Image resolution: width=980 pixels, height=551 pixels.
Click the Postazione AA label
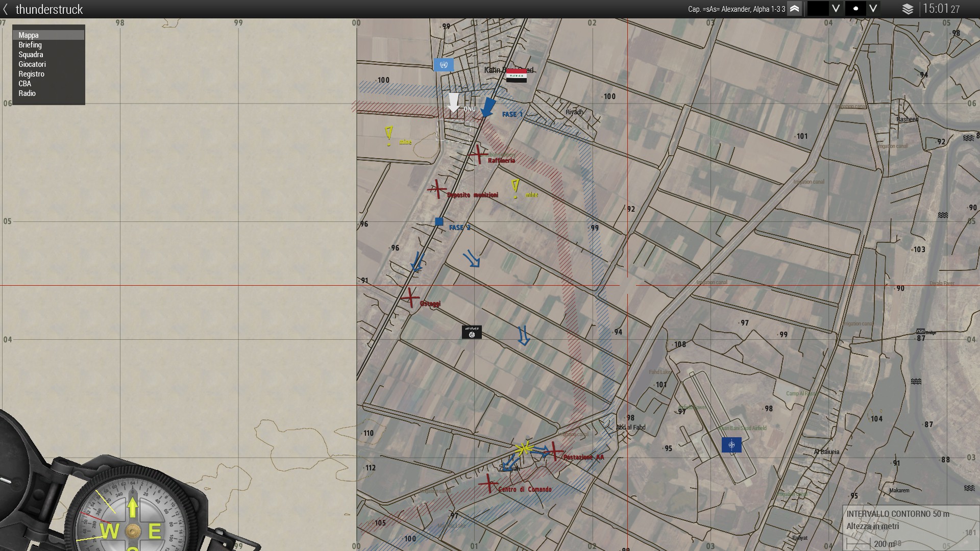[x=583, y=457]
